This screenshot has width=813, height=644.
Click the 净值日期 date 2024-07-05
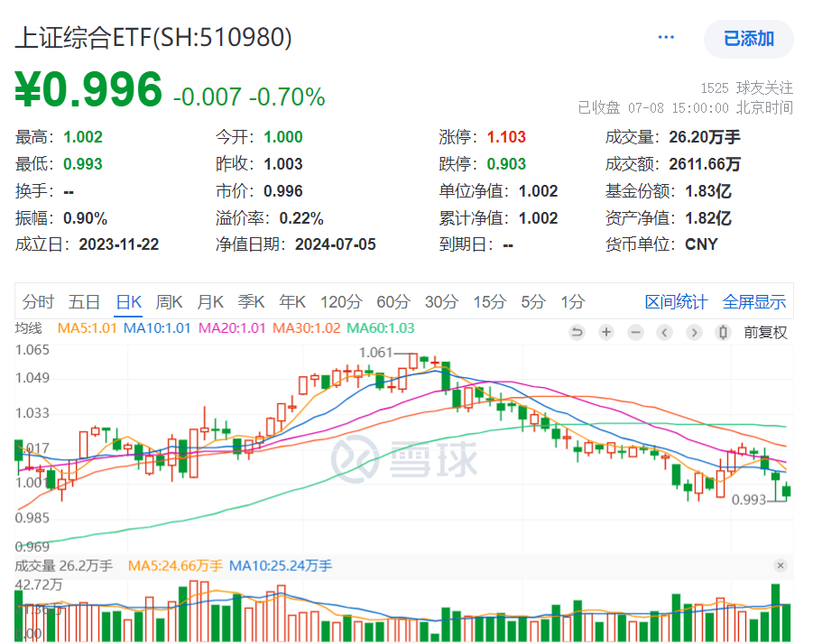tap(336, 244)
